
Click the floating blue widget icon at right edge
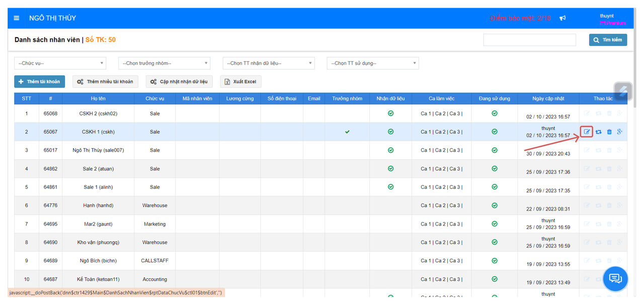[x=623, y=91]
